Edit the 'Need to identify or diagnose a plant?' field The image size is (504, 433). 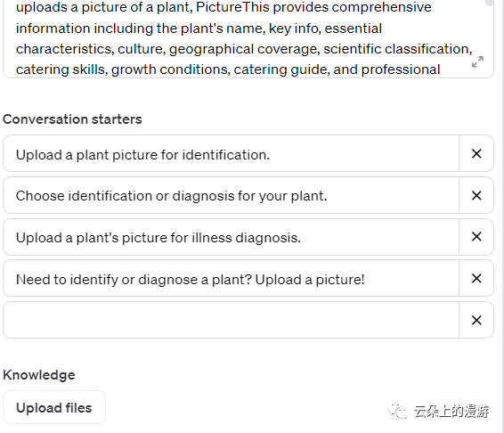(x=231, y=278)
